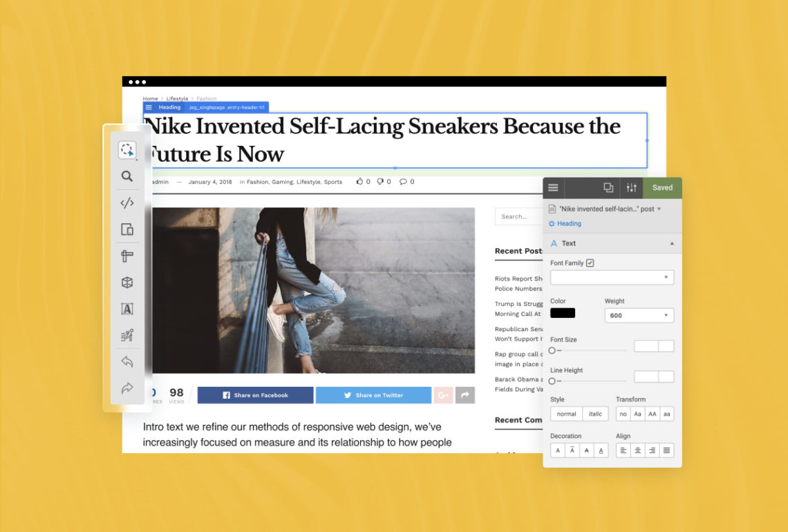Image resolution: width=788 pixels, height=532 pixels.
Task: Open the animation effects tool
Action: point(127,335)
